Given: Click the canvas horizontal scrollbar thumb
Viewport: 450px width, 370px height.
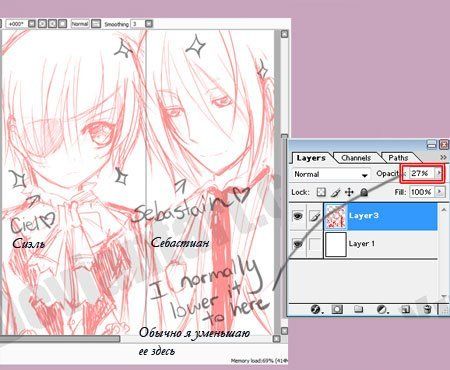Looking at the screenshot, I should (59, 339).
